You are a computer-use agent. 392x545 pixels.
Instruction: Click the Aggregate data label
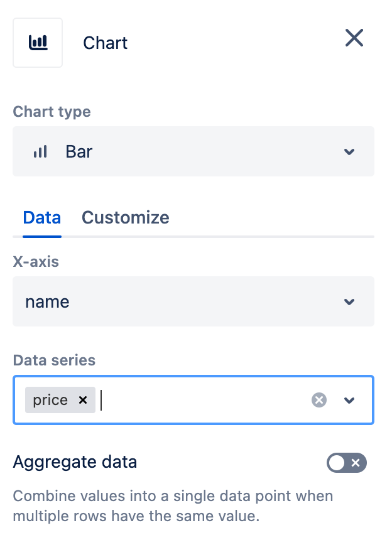75,462
